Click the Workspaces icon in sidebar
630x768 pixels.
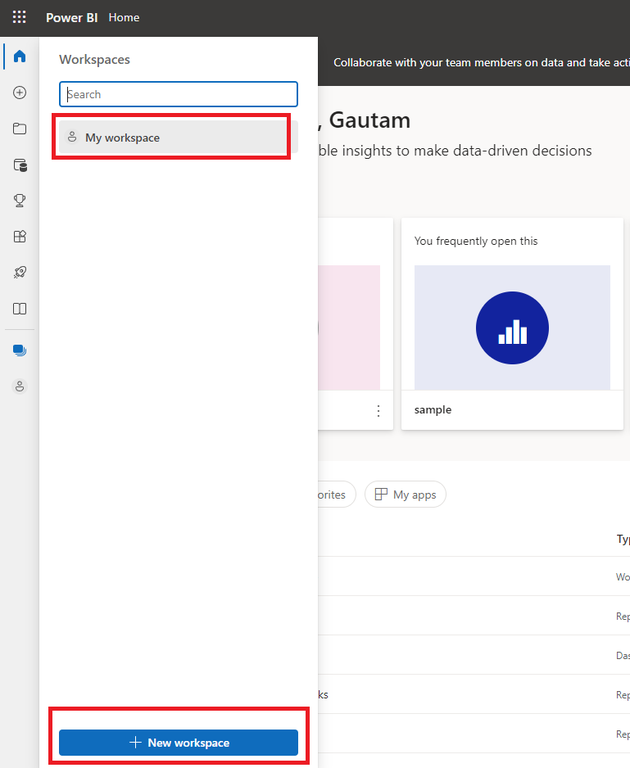click(x=20, y=350)
